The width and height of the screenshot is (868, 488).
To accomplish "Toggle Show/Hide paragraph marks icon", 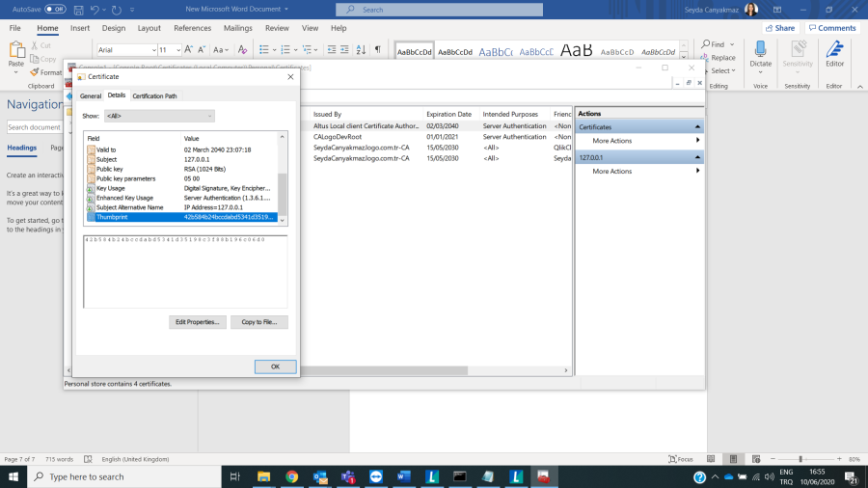I will (x=377, y=50).
